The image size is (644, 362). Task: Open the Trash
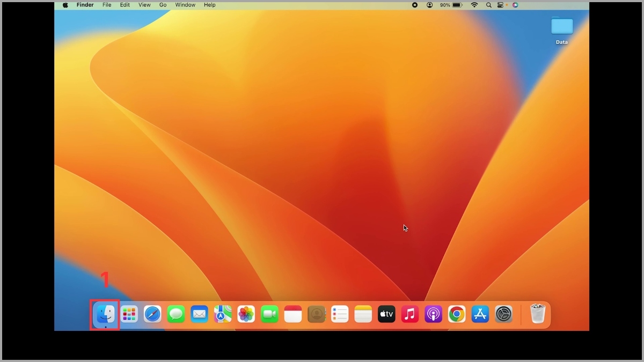tap(538, 314)
